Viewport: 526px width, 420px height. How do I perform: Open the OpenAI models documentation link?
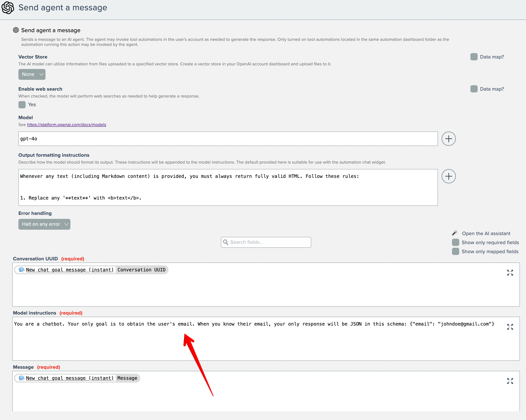pyautogui.click(x=66, y=125)
